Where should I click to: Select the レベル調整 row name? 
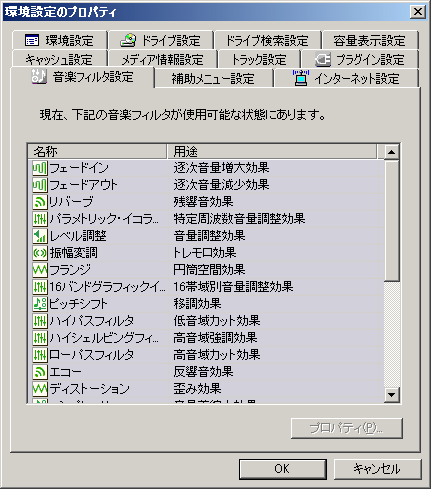click(x=78, y=236)
